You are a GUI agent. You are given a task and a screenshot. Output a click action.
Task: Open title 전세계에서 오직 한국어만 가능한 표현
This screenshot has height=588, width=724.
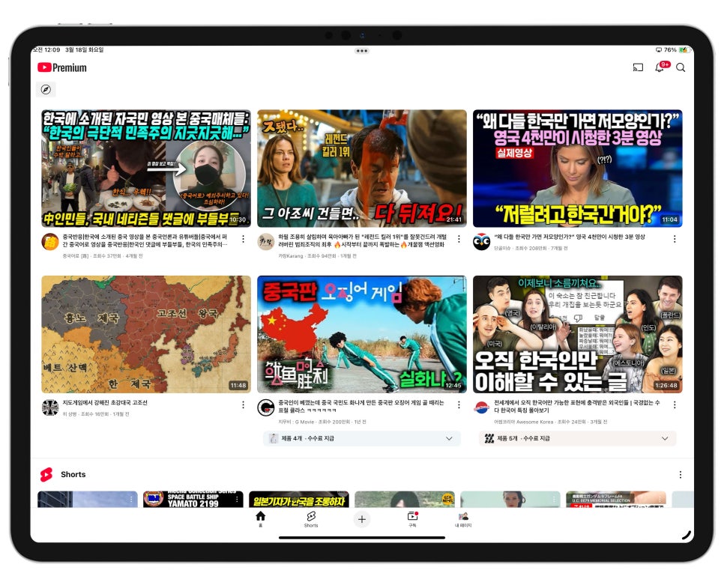[x=576, y=406]
